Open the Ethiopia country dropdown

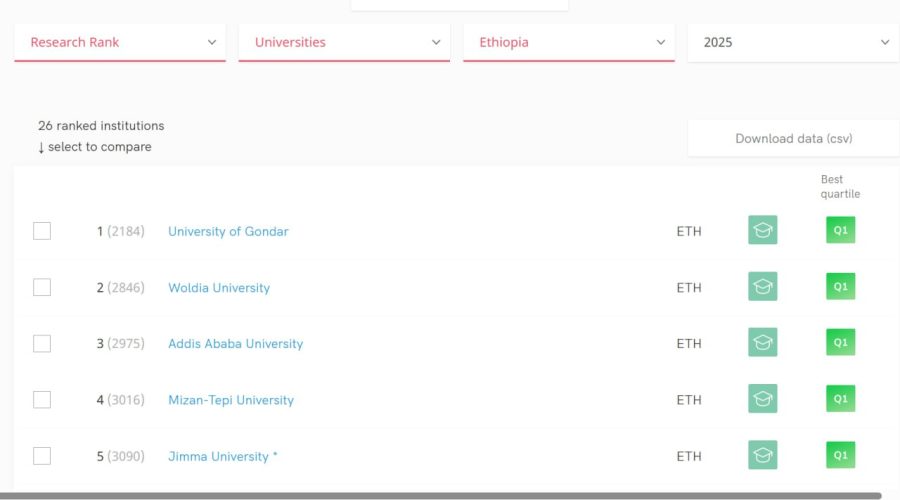[568, 42]
